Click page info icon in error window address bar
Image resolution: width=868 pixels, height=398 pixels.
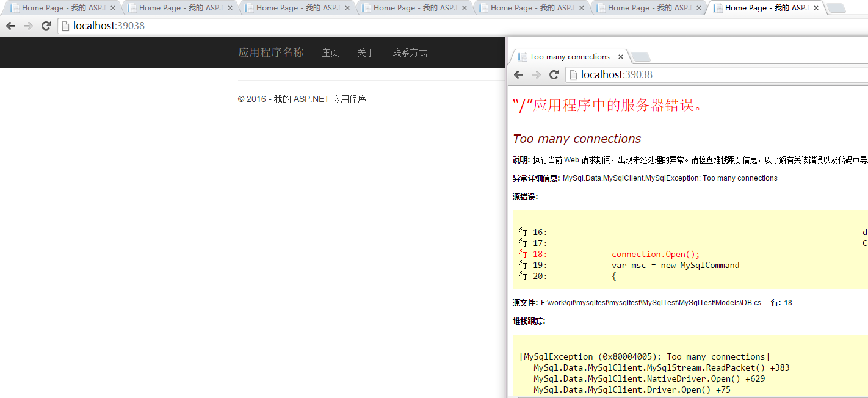pos(574,74)
